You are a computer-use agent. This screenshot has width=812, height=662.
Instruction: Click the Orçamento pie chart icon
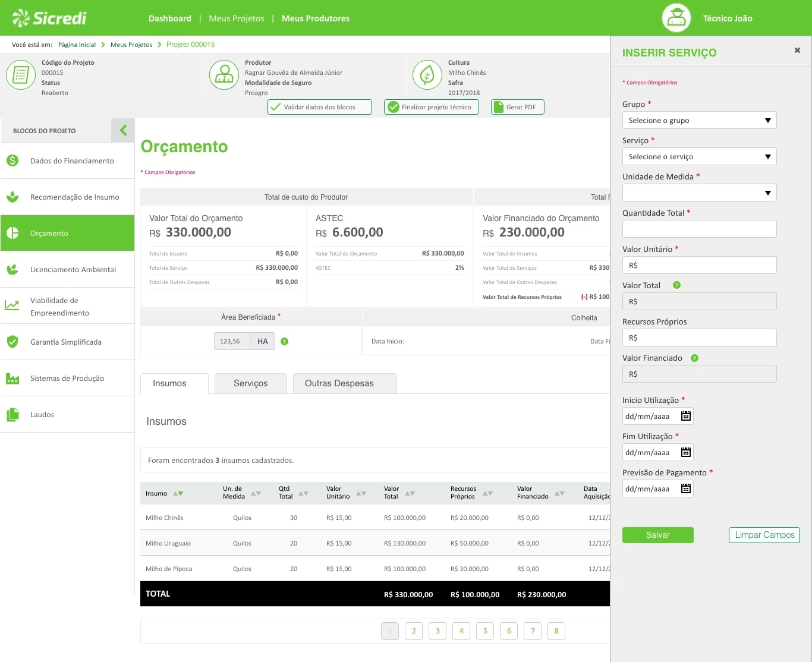12,233
